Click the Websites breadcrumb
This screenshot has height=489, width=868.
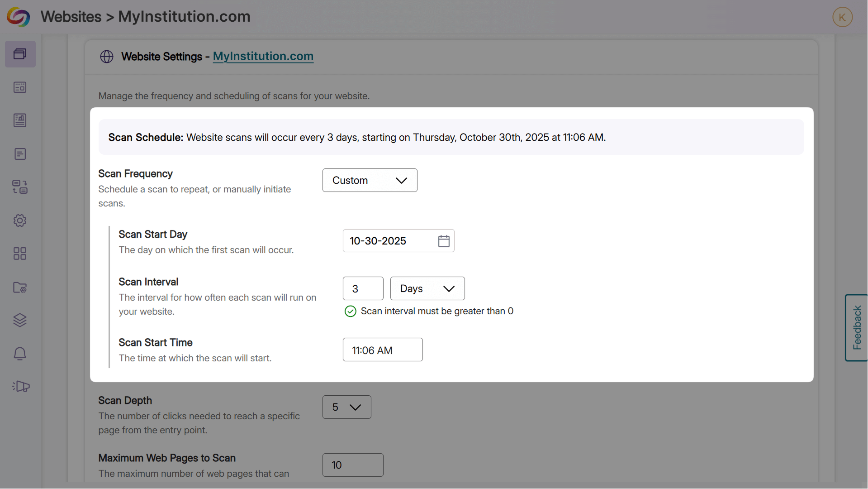71,17
